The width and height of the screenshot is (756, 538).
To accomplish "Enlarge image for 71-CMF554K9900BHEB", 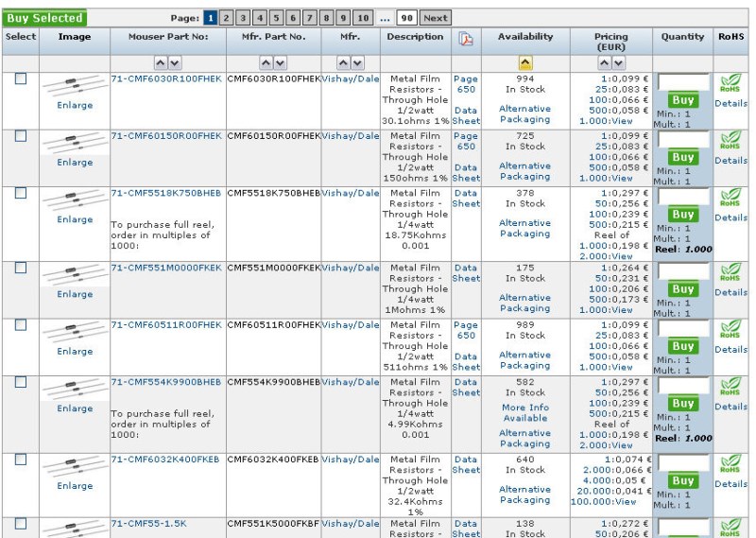I will (x=75, y=408).
